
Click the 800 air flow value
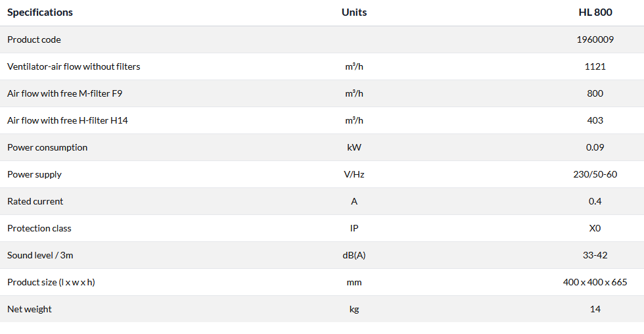(x=595, y=93)
